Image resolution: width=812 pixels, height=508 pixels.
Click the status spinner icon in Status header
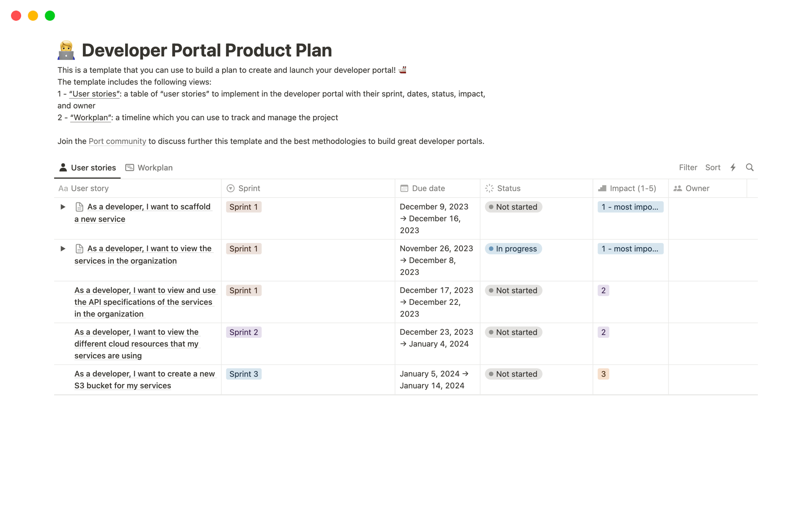click(x=489, y=188)
